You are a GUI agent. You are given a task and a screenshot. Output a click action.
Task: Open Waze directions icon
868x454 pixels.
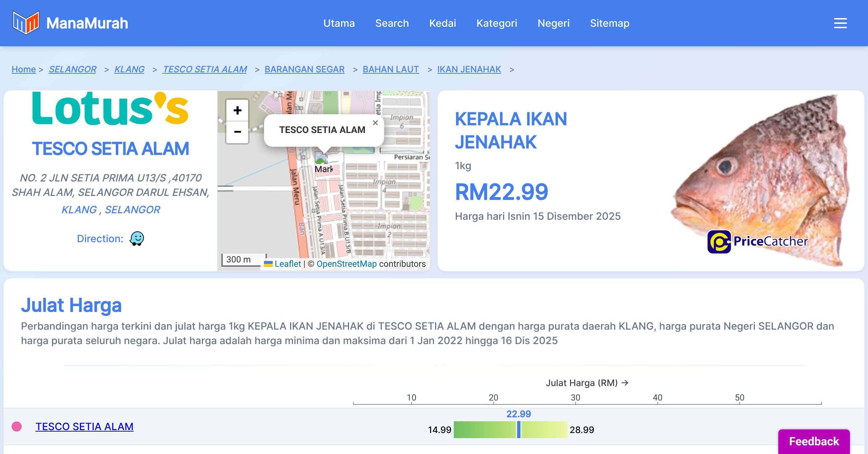(137, 239)
